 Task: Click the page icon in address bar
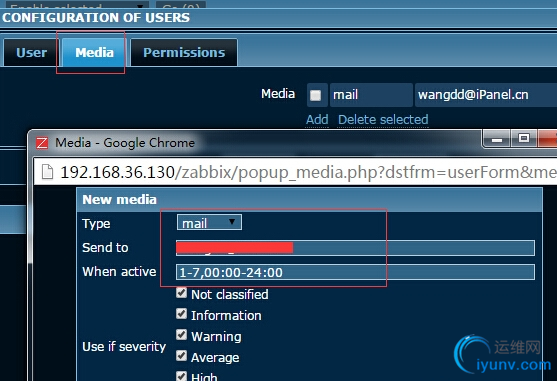point(47,172)
